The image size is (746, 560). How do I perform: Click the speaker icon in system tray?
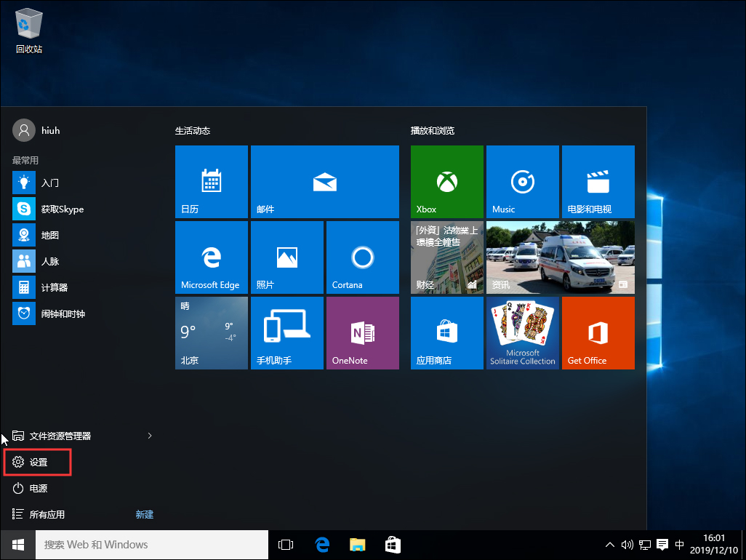[627, 544]
